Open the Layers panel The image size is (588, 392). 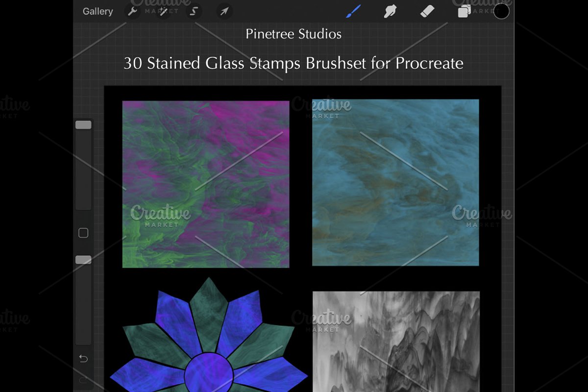coord(464,11)
